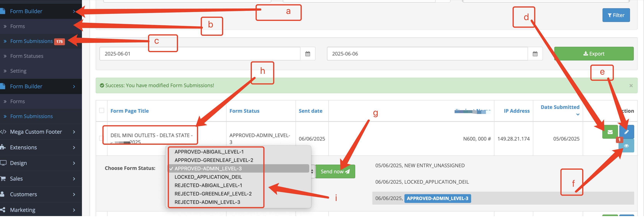Click the blue pencil edit icon
This screenshot has width=644, height=218.
tap(626, 132)
